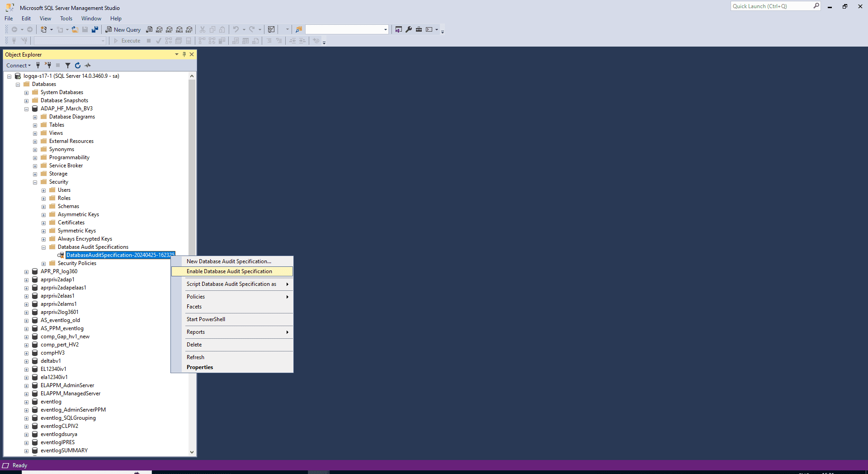Collapse the logqa-s17-1 server node

tap(9, 76)
